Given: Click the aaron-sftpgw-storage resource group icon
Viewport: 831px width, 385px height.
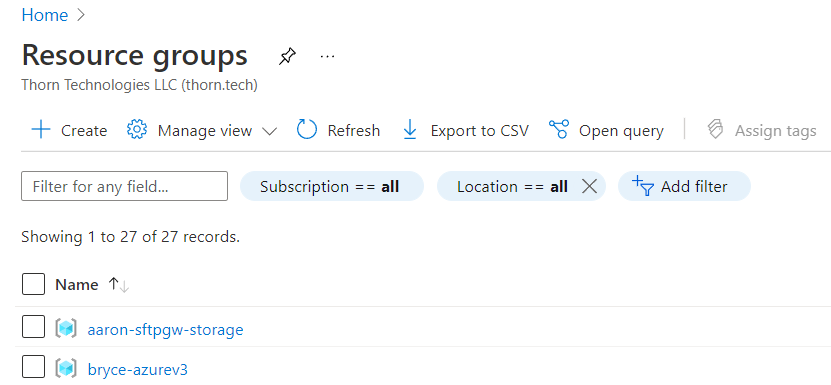Looking at the screenshot, I should [66, 329].
